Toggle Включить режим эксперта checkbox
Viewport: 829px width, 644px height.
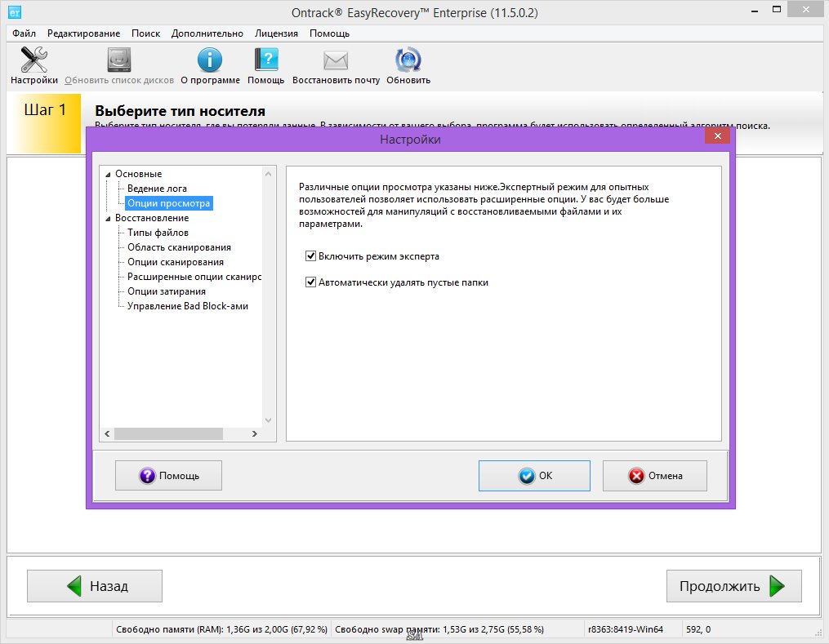(310, 256)
